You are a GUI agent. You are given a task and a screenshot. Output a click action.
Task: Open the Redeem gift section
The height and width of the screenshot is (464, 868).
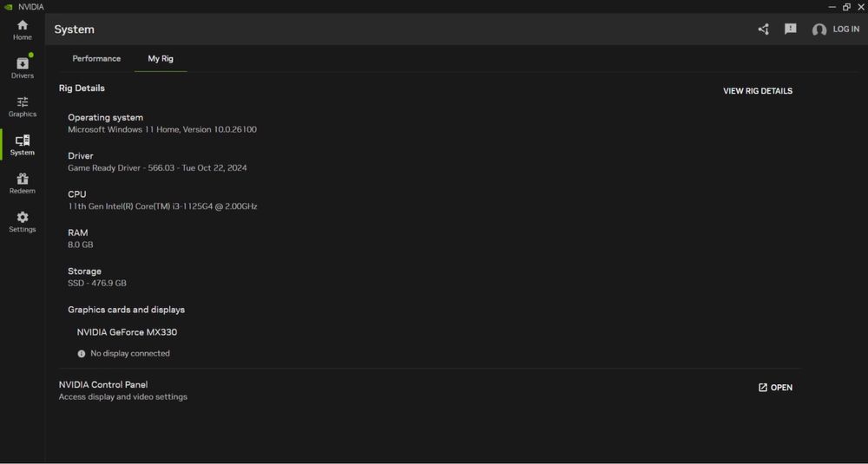23,184
